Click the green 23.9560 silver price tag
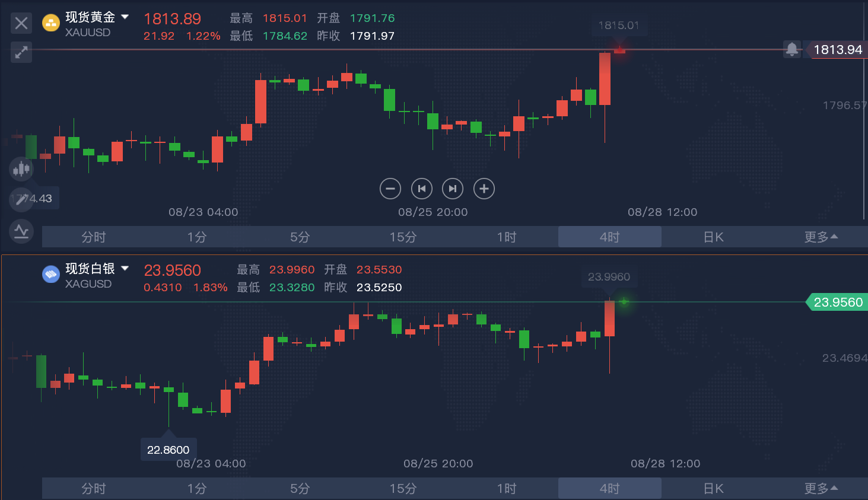This screenshot has width=868, height=500. (837, 302)
